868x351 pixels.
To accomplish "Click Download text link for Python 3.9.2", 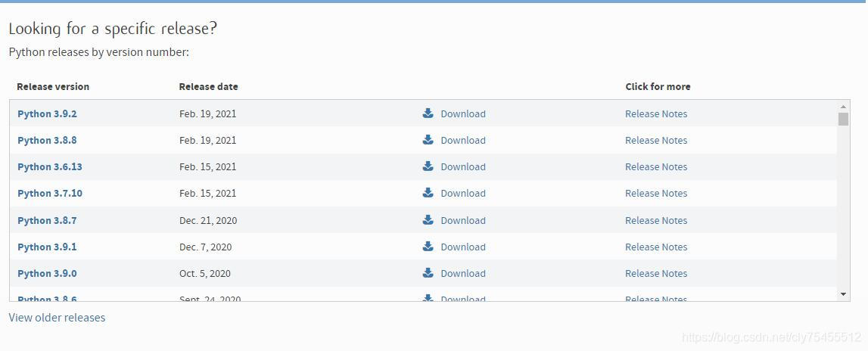I will pos(463,114).
